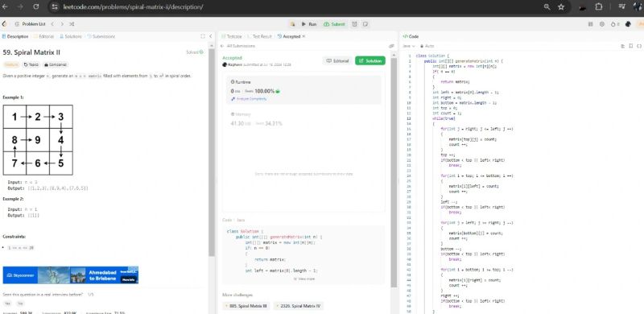644x314 pixels.
Task: Switch to the Solutions tab
Action: pos(71,36)
